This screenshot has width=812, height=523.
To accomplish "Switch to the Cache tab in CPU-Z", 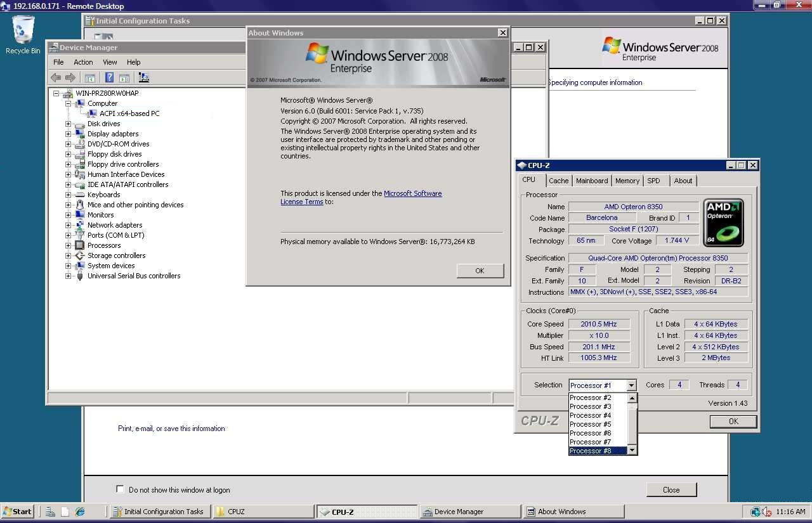I will [558, 181].
